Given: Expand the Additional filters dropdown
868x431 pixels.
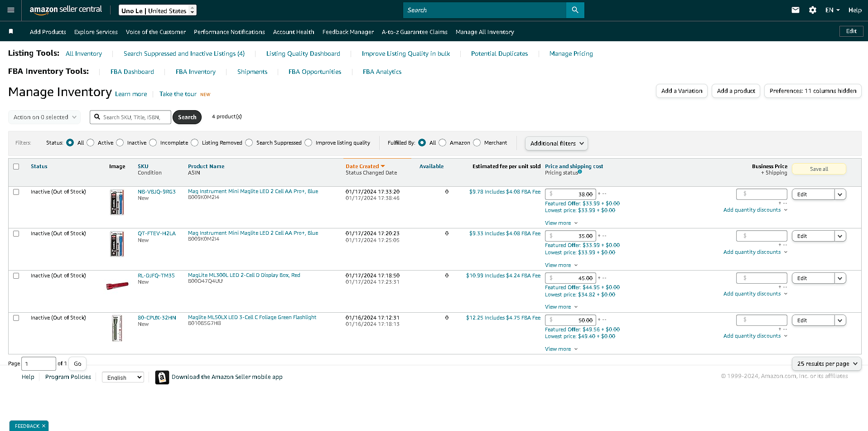Looking at the screenshot, I should coord(556,143).
